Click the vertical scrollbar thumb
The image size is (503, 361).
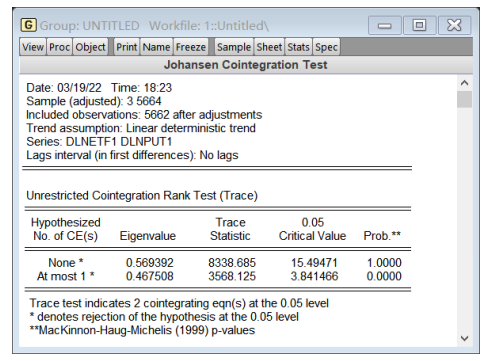pos(464,99)
